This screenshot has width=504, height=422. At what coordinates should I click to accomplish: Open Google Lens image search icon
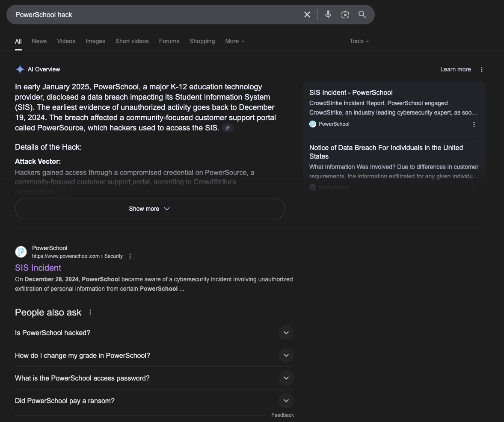[x=345, y=15]
